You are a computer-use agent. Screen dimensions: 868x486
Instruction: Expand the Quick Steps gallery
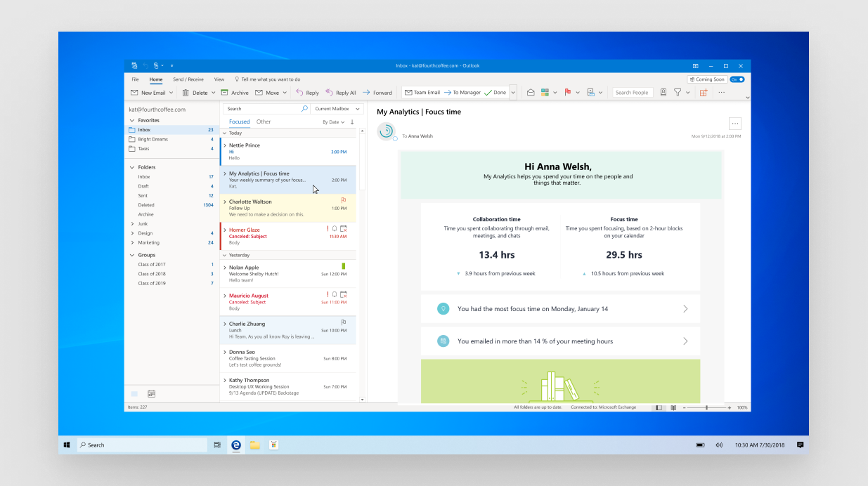coord(513,93)
